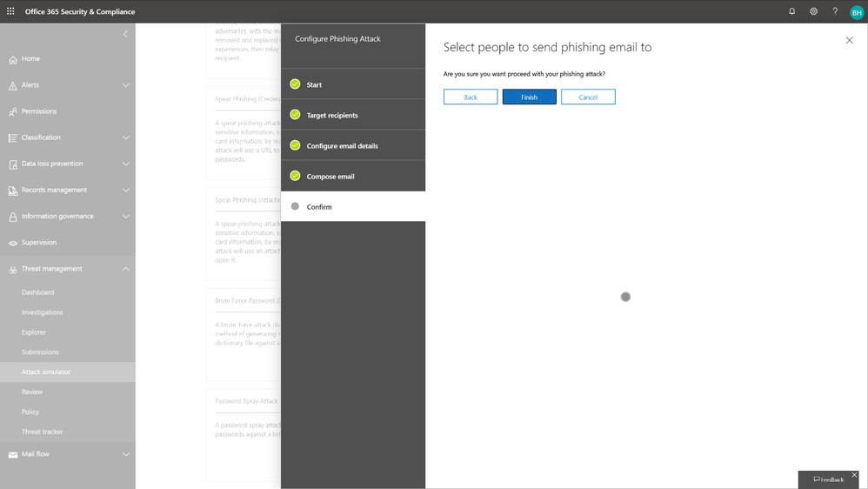
Task: Expand Records management section
Action: tap(125, 190)
